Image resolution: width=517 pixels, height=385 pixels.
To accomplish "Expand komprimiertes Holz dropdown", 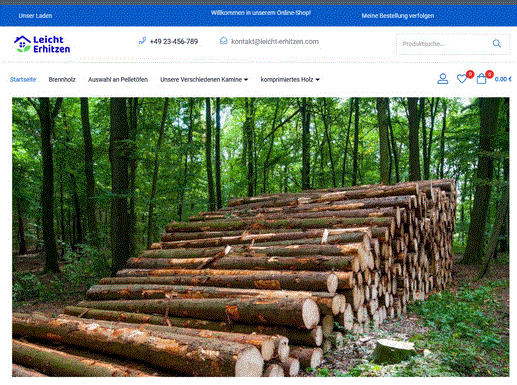I will [290, 79].
